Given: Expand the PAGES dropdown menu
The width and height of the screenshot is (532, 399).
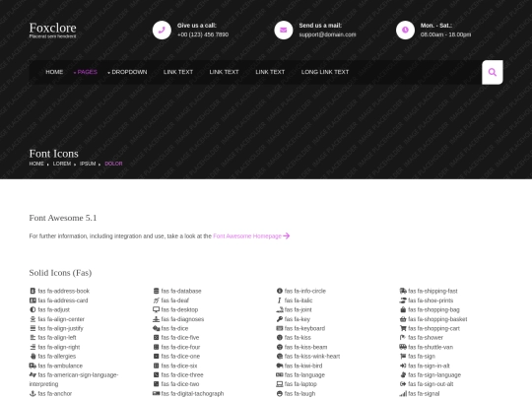Looking at the screenshot, I should coord(86,72).
